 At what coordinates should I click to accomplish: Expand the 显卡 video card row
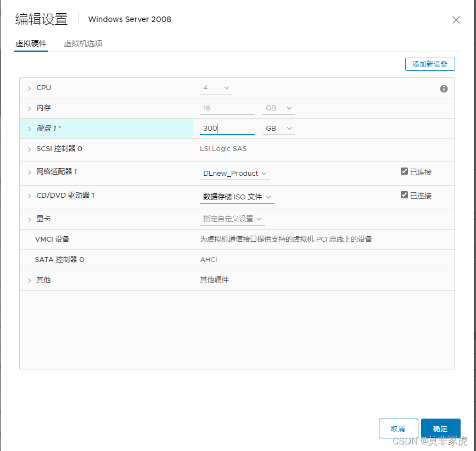[x=30, y=219]
